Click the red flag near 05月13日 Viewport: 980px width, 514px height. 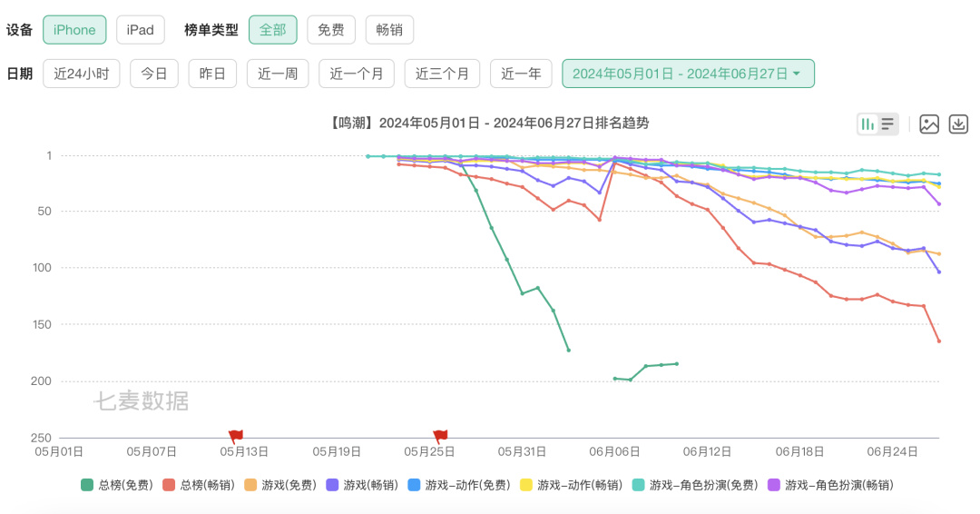pyautogui.click(x=236, y=436)
